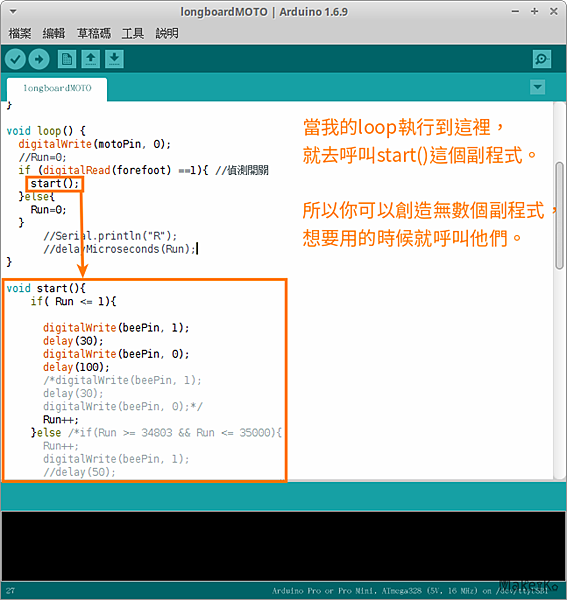The width and height of the screenshot is (567, 600).
Task: Click the '//delayMicroseconds(Run);' comment line
Action: pos(120,249)
